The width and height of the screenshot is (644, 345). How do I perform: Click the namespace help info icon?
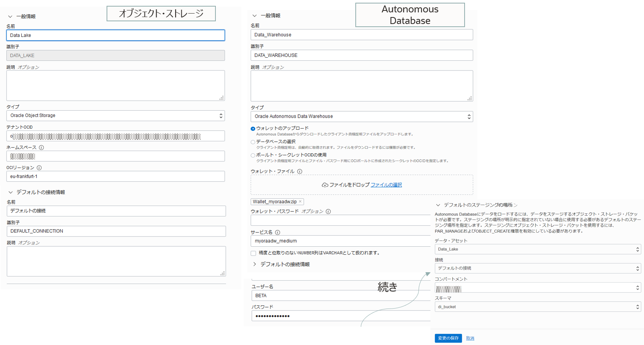[41, 148]
